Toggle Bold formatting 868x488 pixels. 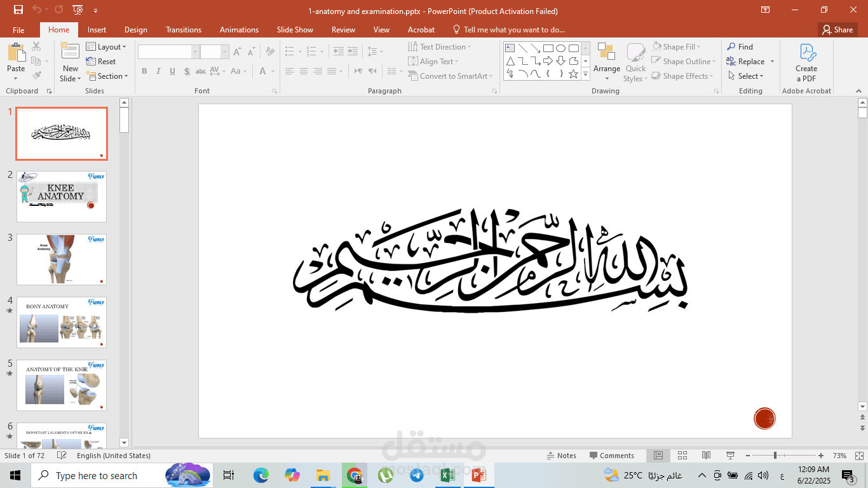[144, 71]
